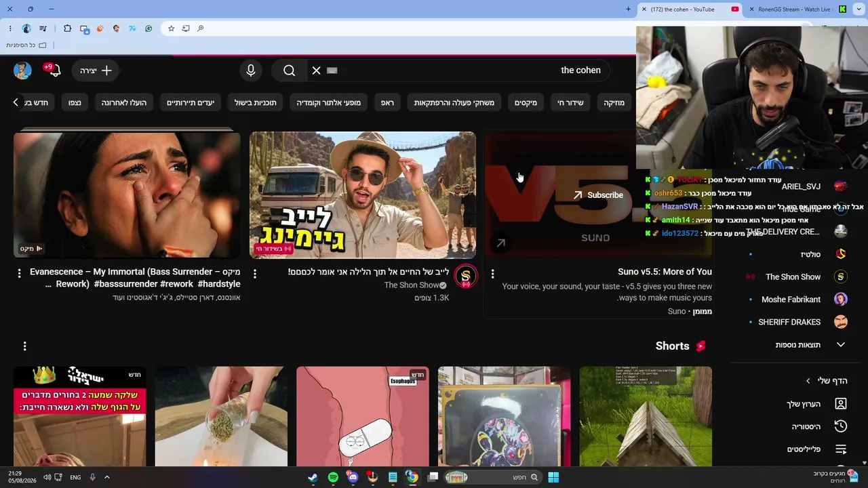Screen dimensions: 868x488
Task: Open the on-screen keyboard icon in search box
Action: (x=332, y=70)
